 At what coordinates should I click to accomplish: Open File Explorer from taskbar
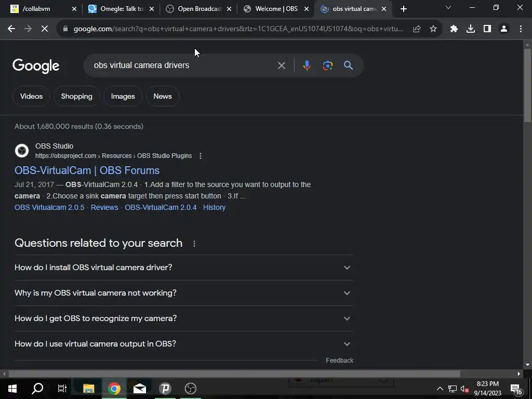coord(88,389)
